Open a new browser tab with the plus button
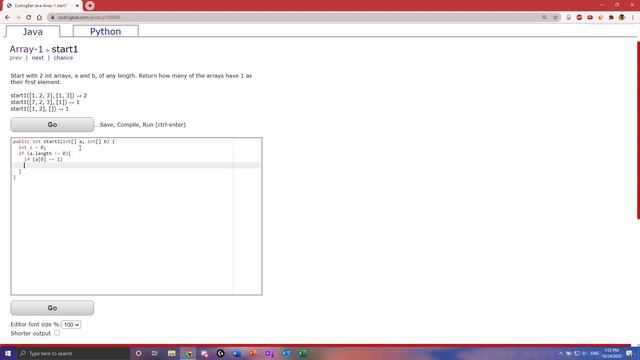Screen dimensions: 640x360 point(90,6)
